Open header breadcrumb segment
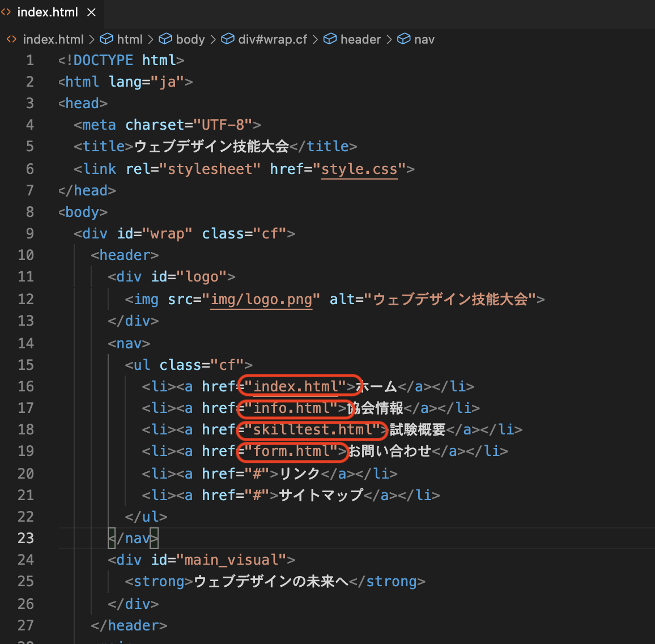Viewport: 655px width, 644px height. (360, 39)
